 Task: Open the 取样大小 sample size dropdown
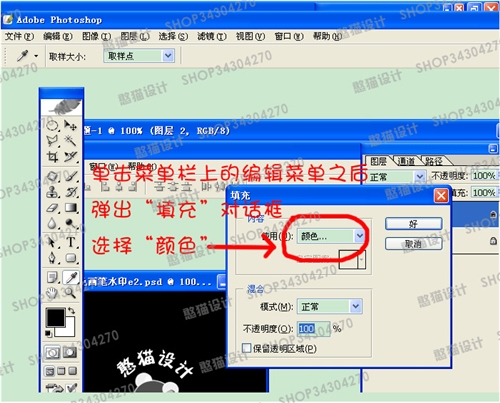139,56
